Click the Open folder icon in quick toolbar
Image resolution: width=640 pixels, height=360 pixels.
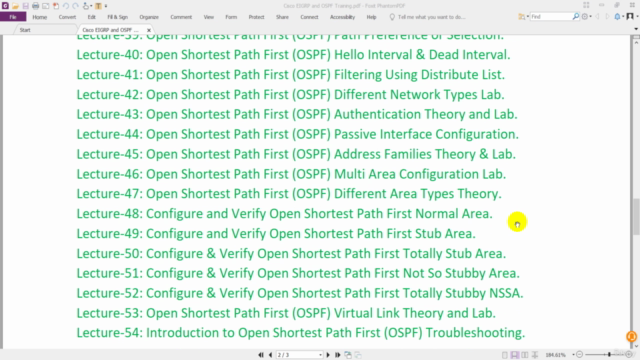pos(15,6)
